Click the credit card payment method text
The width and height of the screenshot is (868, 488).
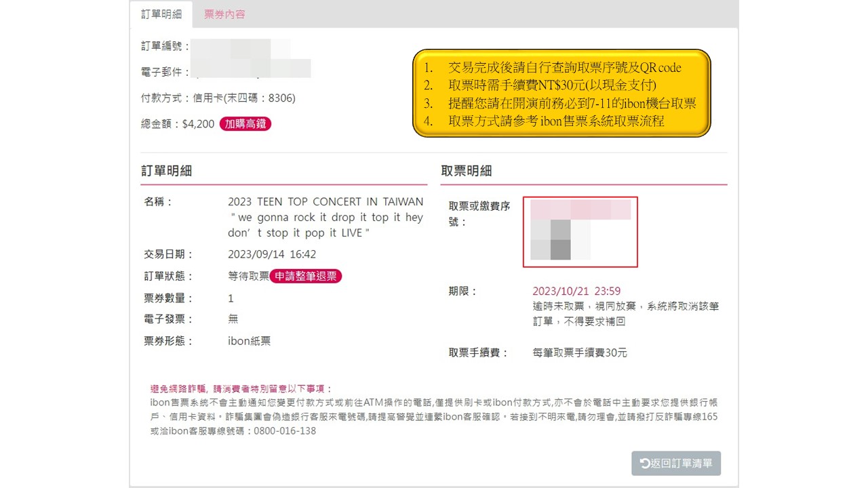tap(244, 98)
